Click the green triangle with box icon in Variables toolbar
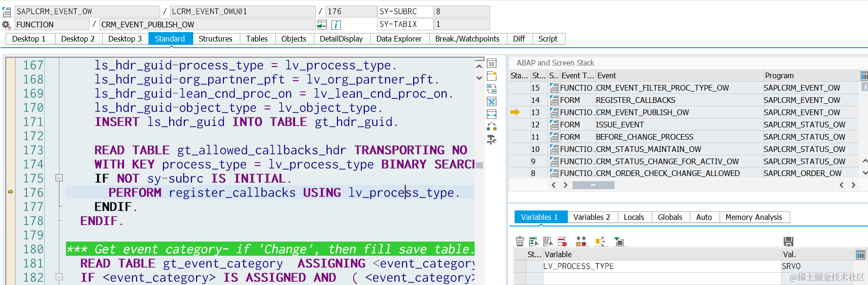This screenshot has width=868, height=285. 619,242
